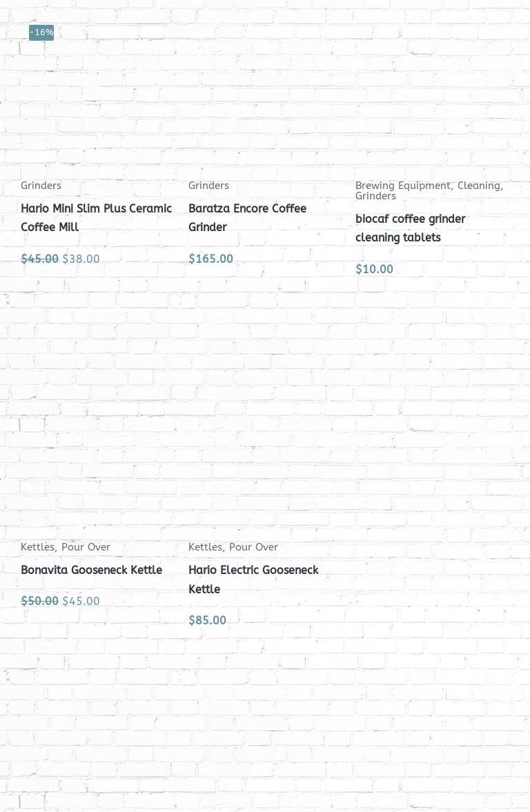Screen dimensions: 530x812
Task: Go to the Cleaning category
Action: [x=479, y=186]
